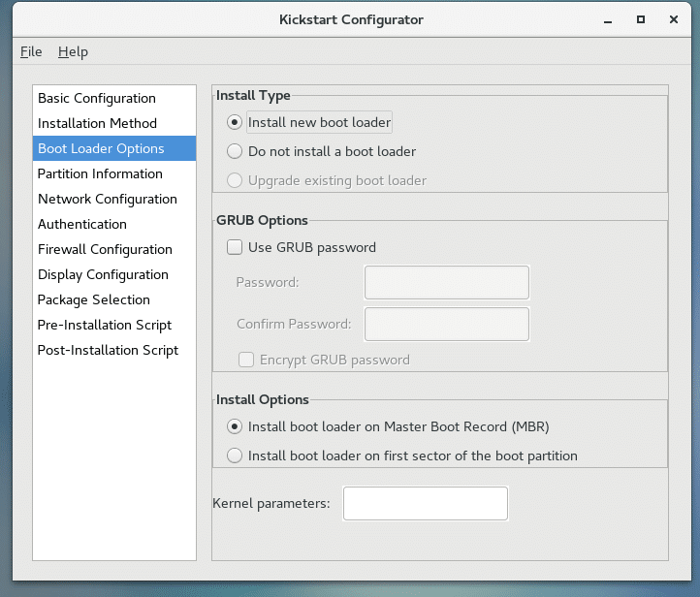
Task: Open Network Configuration section
Action: tap(107, 199)
